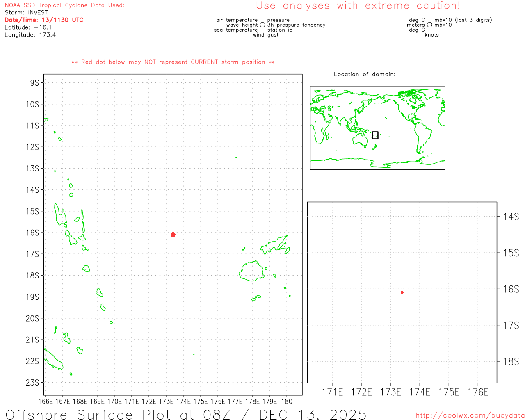The height and width of the screenshot is (420, 525).
Task: Click the 'wind gust' legend label
Action: click(x=266, y=35)
